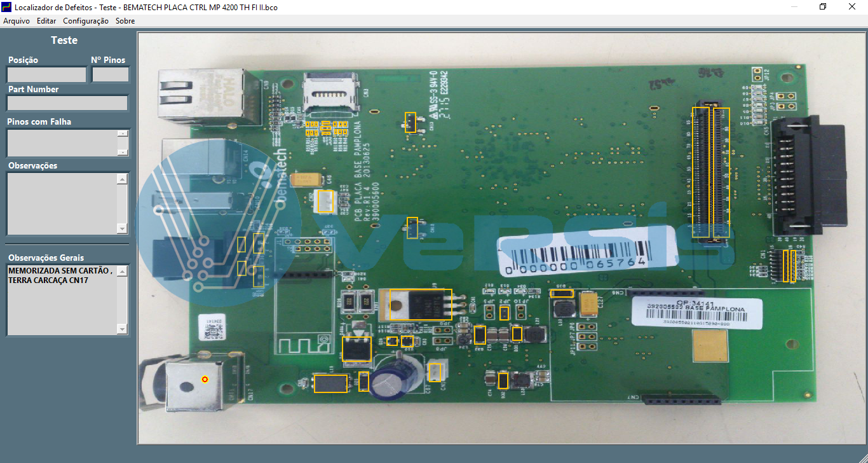The width and height of the screenshot is (868, 463).
Task: Select the JP2 jumper marker
Action: 505,312
